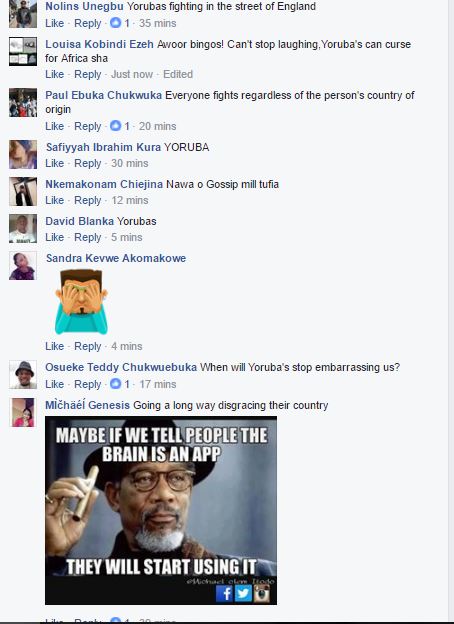454x624 pixels.
Task: Click like reaction icon on Osueke Teddy Chukwuebuka's comment
Action: [x=115, y=384]
